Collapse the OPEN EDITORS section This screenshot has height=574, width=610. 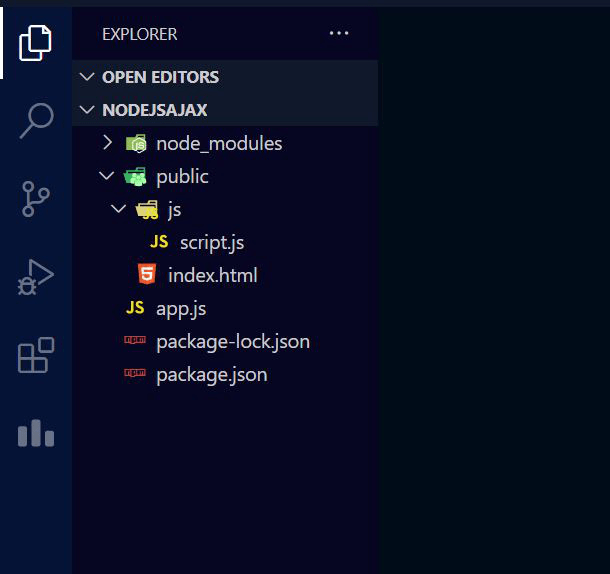[x=87, y=77]
